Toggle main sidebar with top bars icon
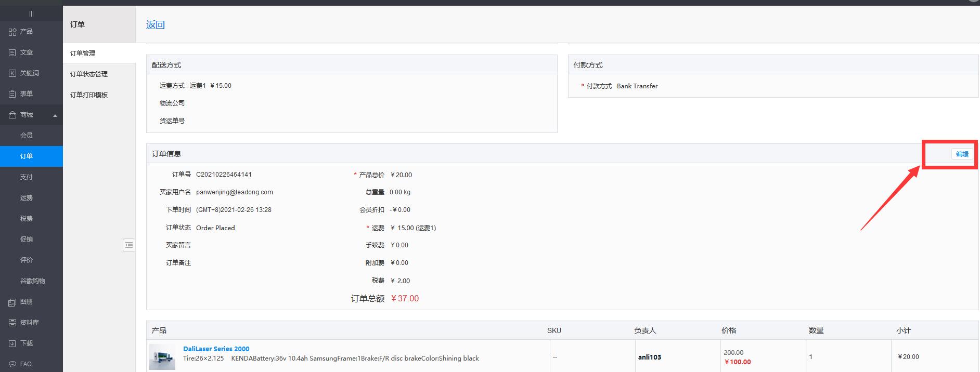The image size is (980, 372). 31,14
